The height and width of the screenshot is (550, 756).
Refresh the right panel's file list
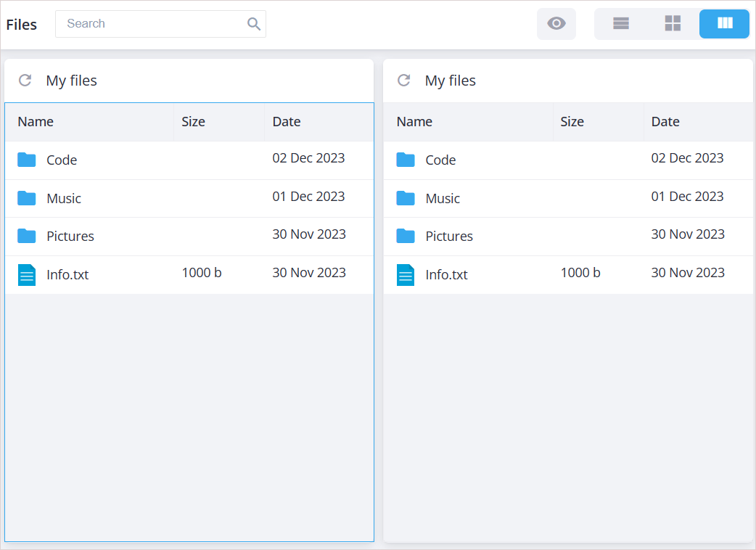pyautogui.click(x=404, y=81)
